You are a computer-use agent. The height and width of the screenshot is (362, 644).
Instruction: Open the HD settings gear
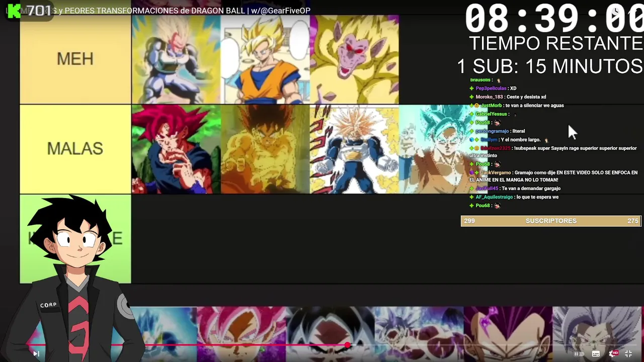pos(613,354)
